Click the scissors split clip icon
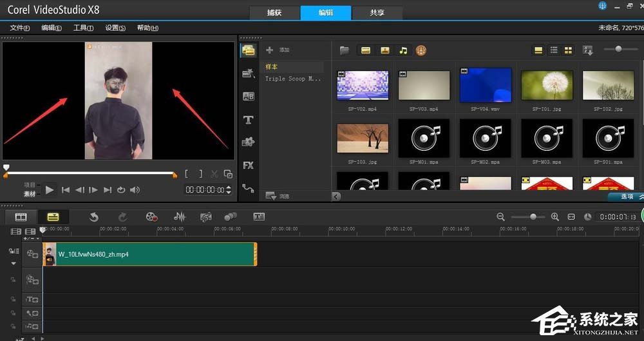 click(215, 174)
